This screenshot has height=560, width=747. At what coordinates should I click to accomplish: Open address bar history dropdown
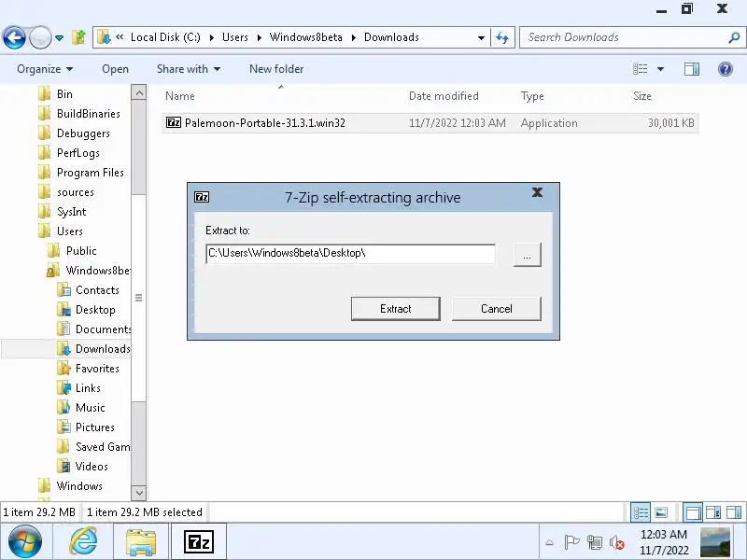click(481, 37)
